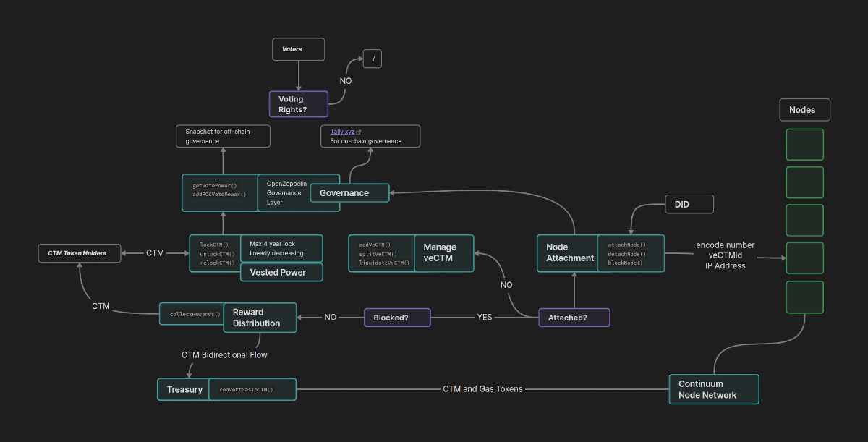Click the attachNode() function text
The height and width of the screenshot is (442, 868).
[626, 245]
